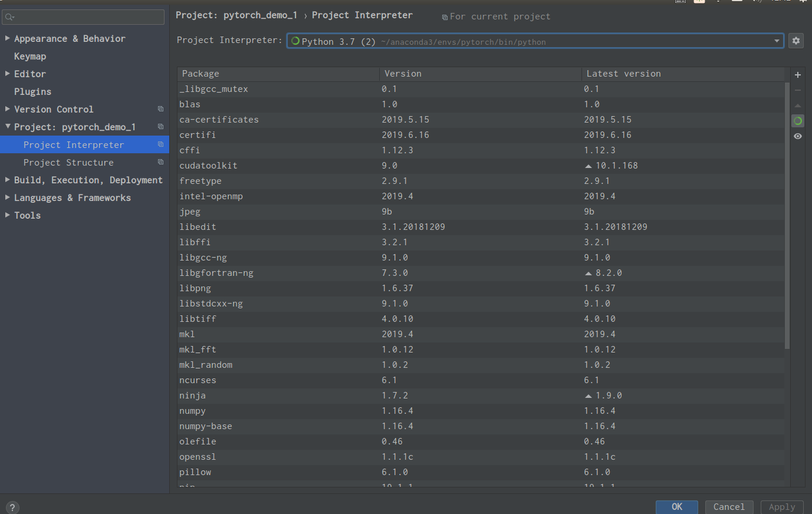This screenshot has width=812, height=514.
Task: Click the install package plus icon
Action: [798, 75]
